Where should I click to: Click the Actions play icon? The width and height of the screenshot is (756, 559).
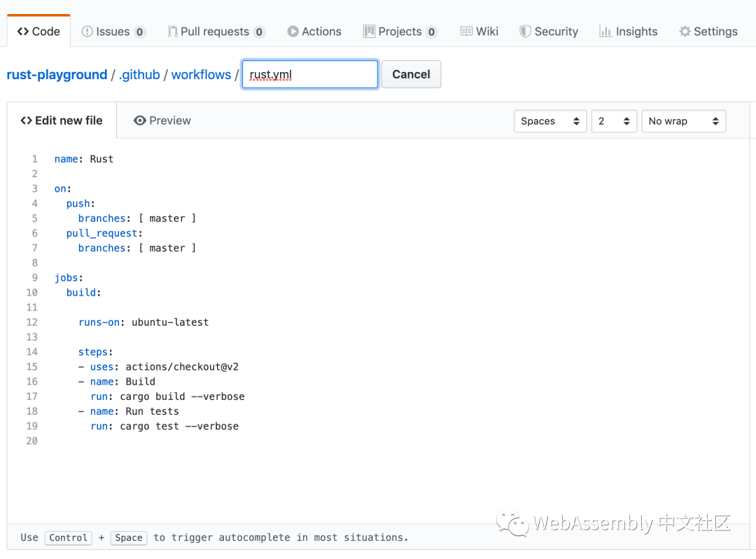coord(293,32)
